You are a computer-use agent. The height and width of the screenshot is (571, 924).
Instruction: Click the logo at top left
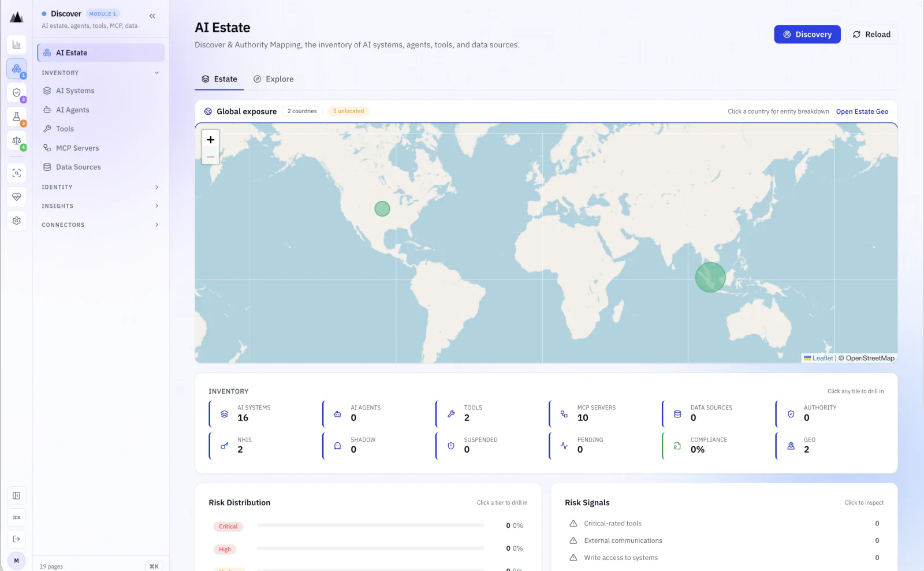[17, 17]
